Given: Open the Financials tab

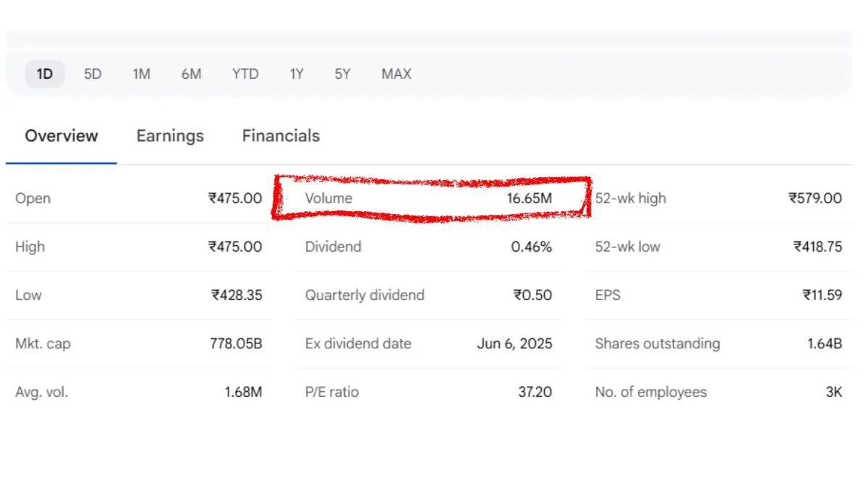Looking at the screenshot, I should click(281, 136).
